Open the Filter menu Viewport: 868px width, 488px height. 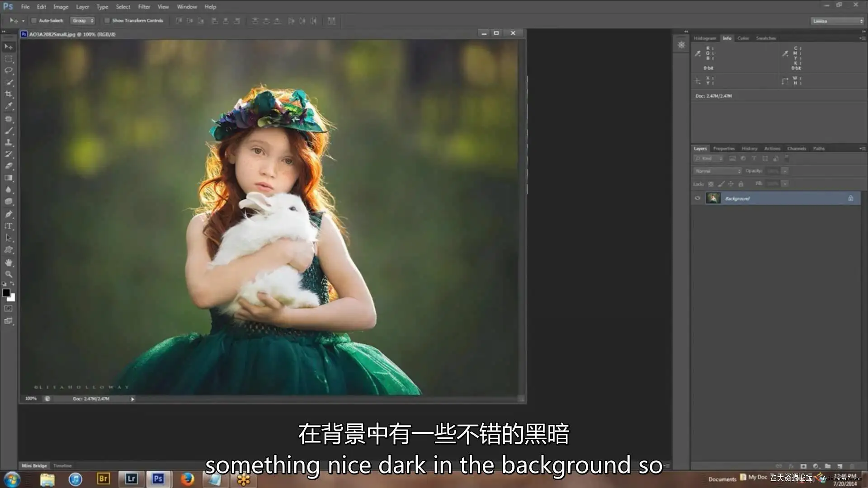point(144,7)
